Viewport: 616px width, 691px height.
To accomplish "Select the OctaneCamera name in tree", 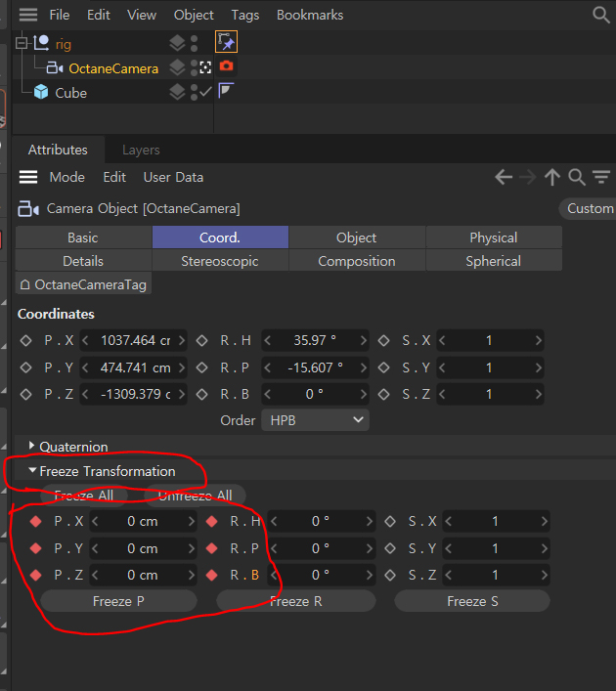I will [x=113, y=68].
